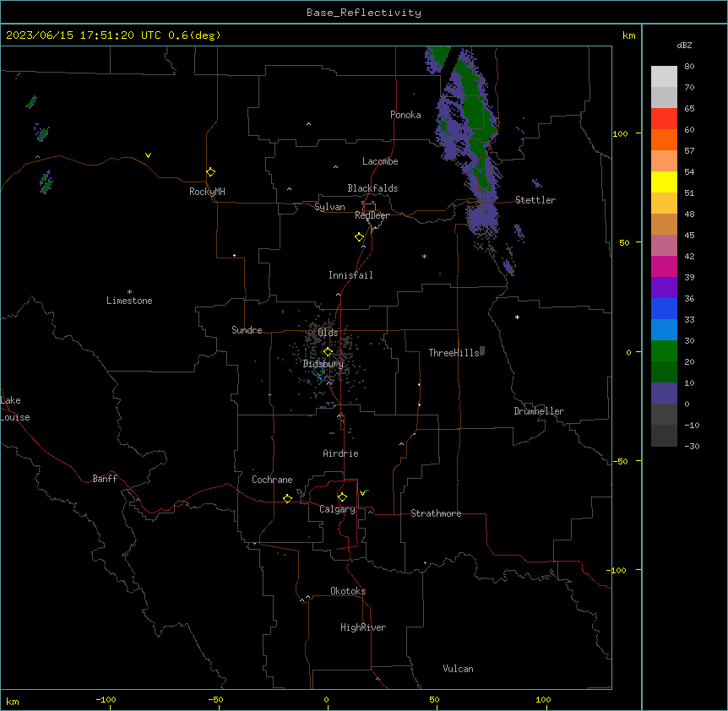Click the 100 tick on right axis
The image size is (728, 711).
point(620,133)
